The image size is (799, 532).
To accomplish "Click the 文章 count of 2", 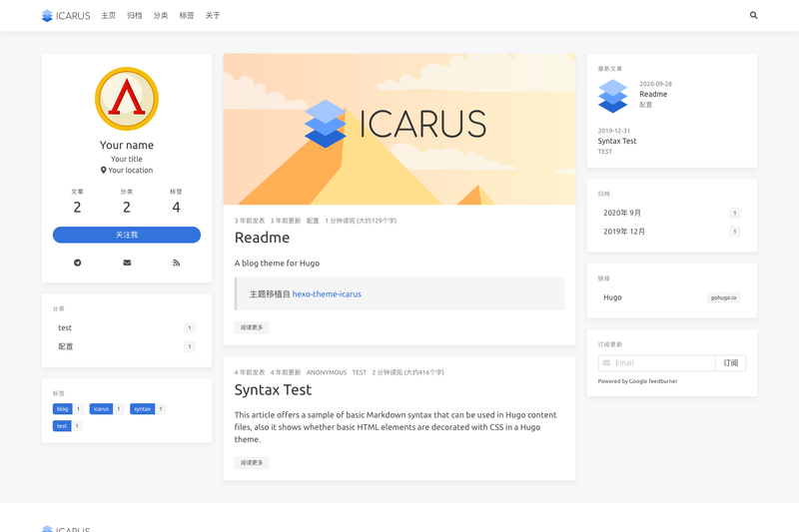I will (x=77, y=208).
